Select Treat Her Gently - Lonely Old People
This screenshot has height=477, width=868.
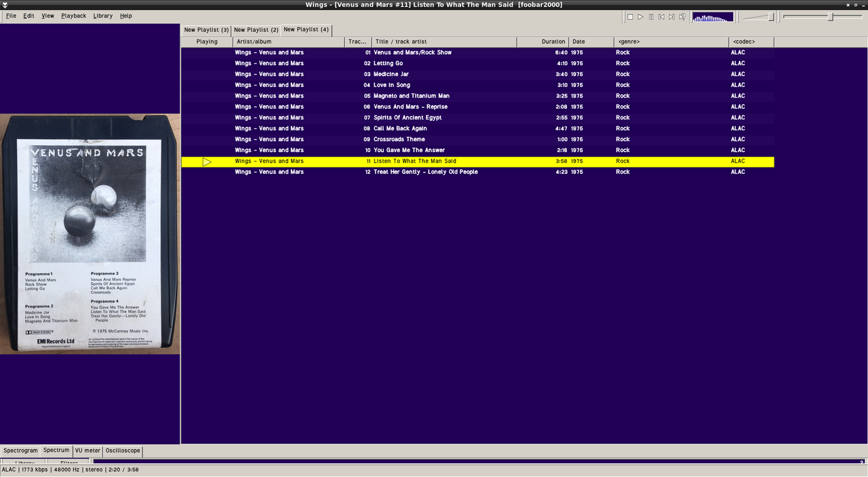pyautogui.click(x=477, y=172)
